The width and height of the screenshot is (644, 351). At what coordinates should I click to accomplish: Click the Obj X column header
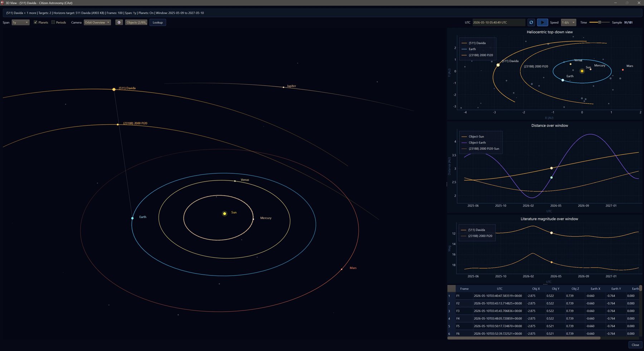536,289
